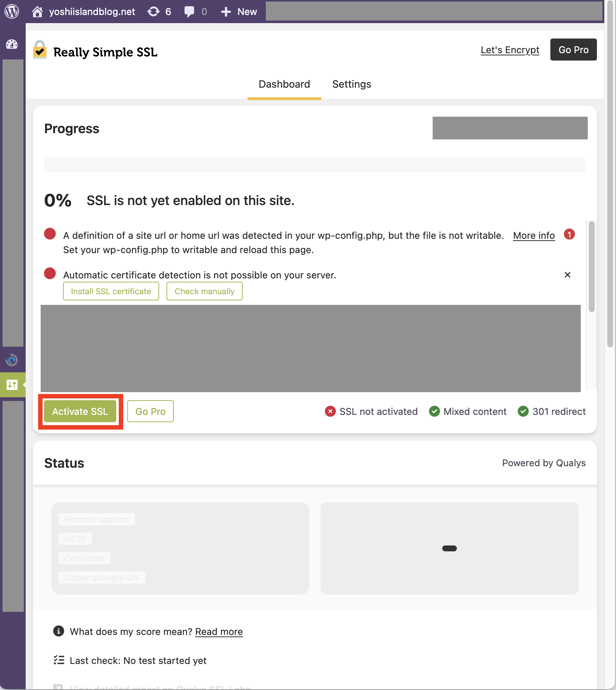Open the Read more link

(219, 632)
